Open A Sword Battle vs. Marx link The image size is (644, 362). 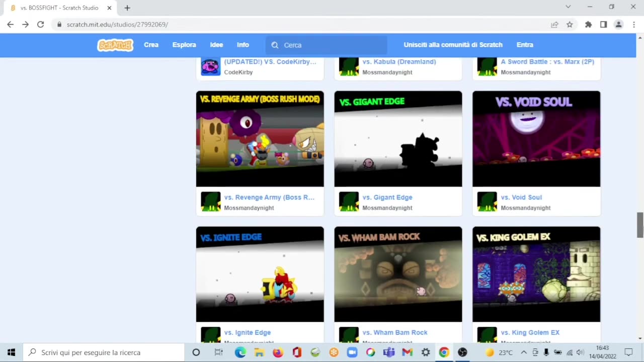(x=547, y=62)
